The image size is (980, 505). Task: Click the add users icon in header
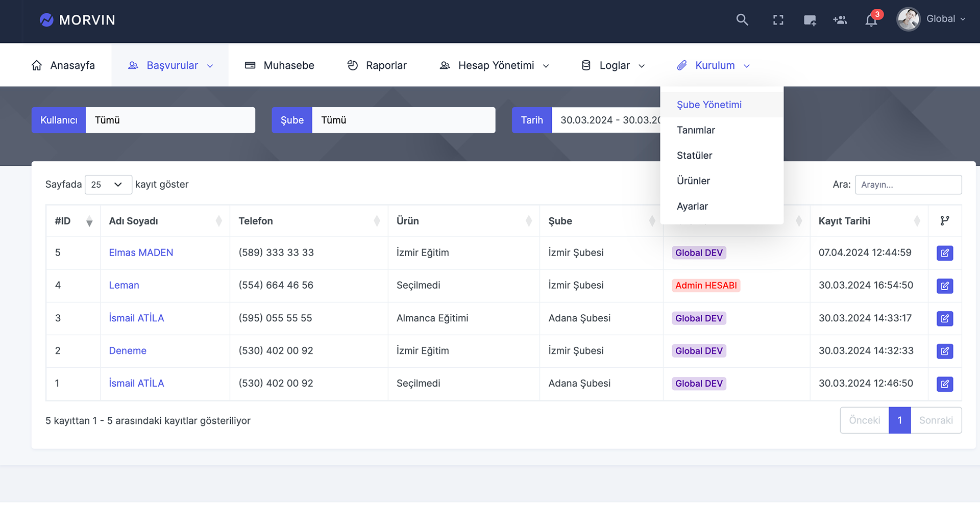click(840, 20)
